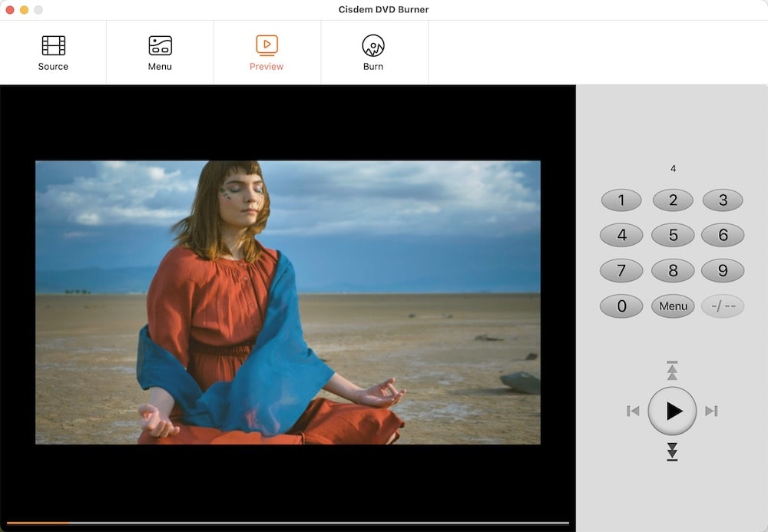Screen dimensions: 768x532
Task: Open the Burn panel
Action: click(x=373, y=51)
